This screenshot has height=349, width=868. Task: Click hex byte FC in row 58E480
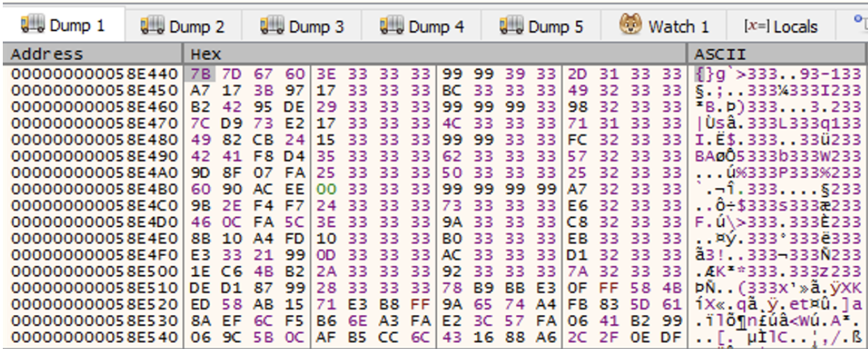pyautogui.click(x=577, y=140)
